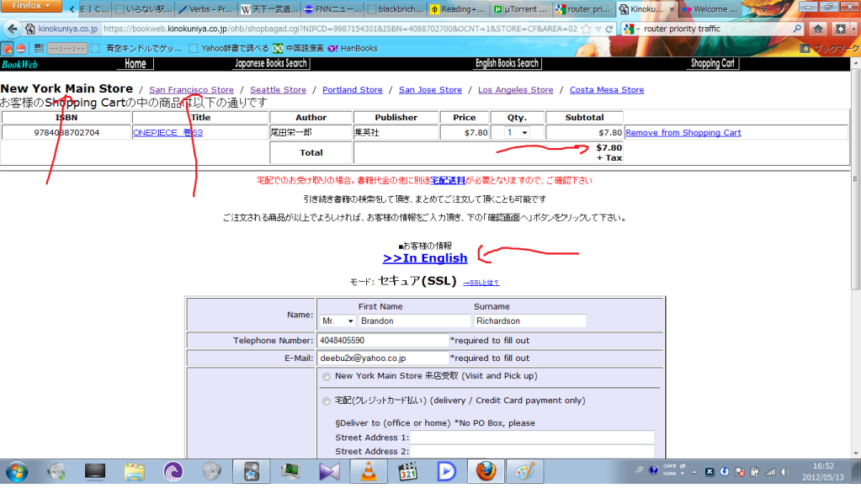
Task: Open VLC media player from taskbar
Action: tap(368, 472)
